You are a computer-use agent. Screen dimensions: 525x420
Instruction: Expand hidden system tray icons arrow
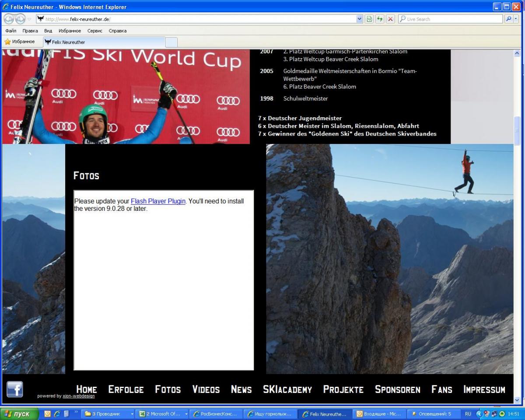coord(479,413)
